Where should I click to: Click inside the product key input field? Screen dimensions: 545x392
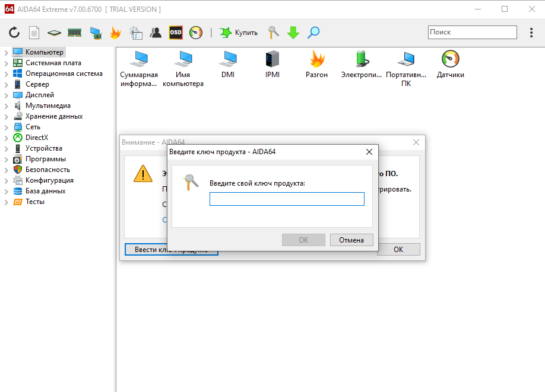(287, 199)
